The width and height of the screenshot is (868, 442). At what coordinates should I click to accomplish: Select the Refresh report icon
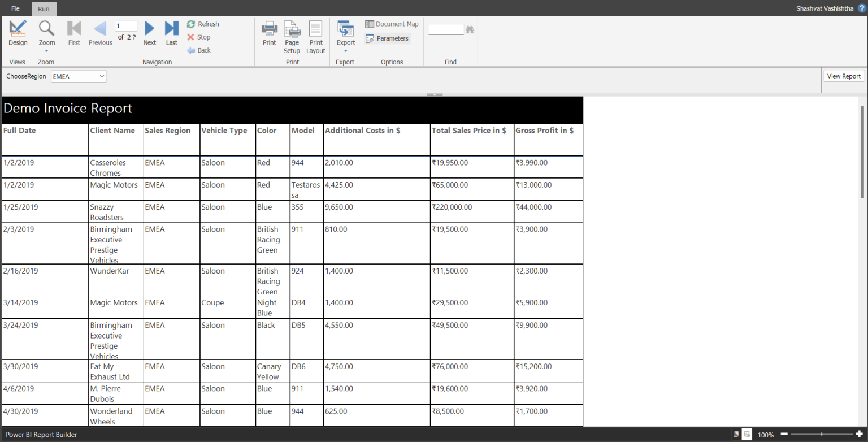(x=190, y=24)
